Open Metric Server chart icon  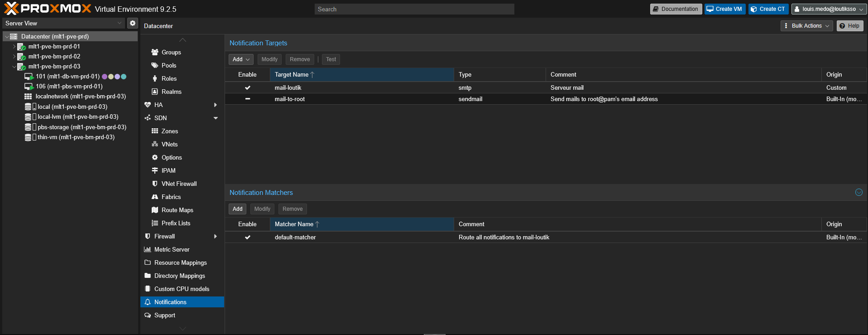point(148,249)
